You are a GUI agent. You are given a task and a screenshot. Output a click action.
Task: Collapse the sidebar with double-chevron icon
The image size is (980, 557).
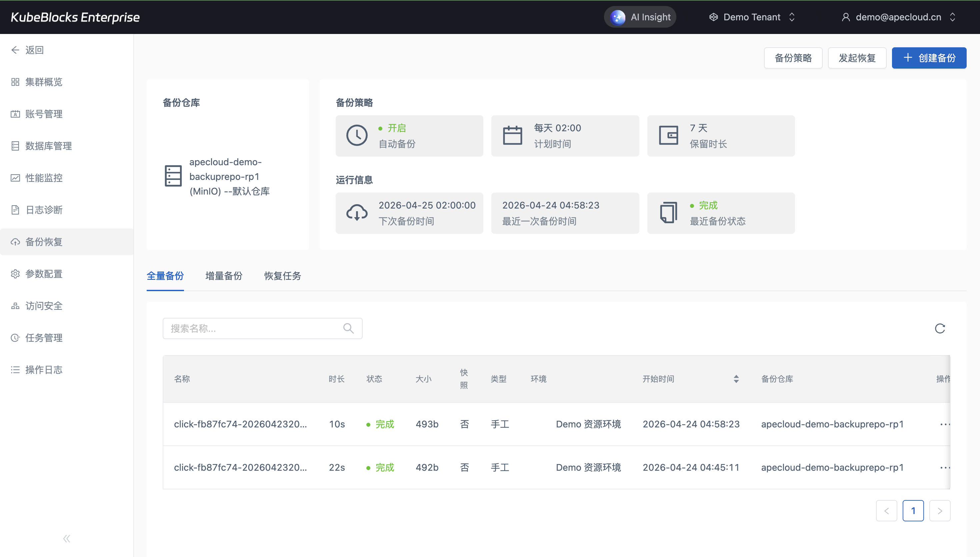67,539
